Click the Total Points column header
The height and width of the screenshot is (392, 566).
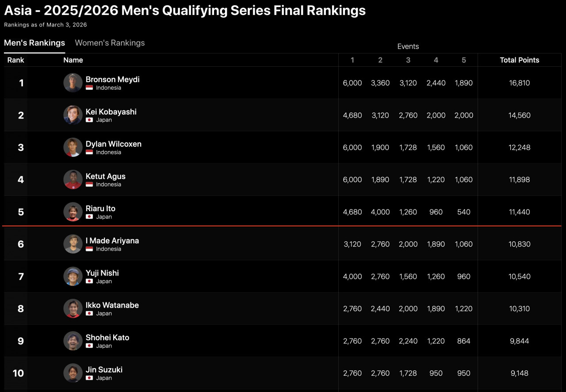pos(519,60)
